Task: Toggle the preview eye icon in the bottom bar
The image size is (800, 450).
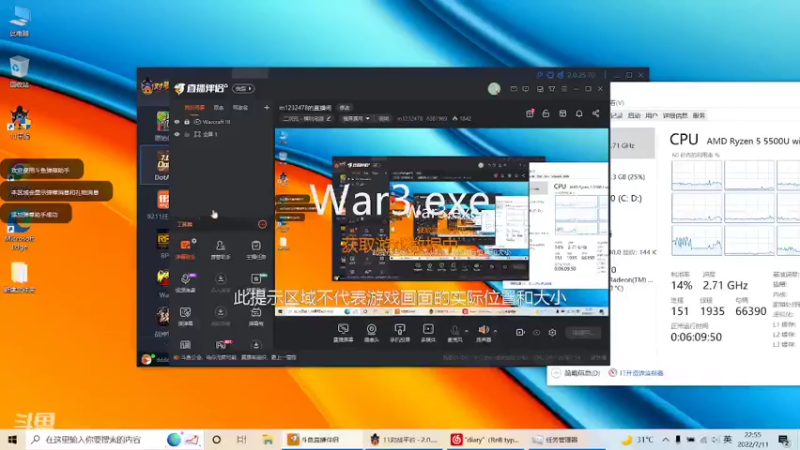Action: click(536, 333)
